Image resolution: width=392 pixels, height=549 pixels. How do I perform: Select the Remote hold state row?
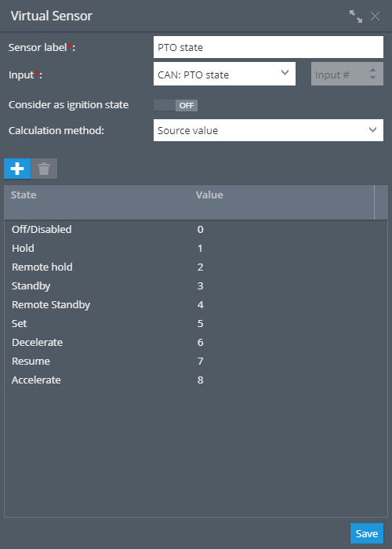[196, 267]
